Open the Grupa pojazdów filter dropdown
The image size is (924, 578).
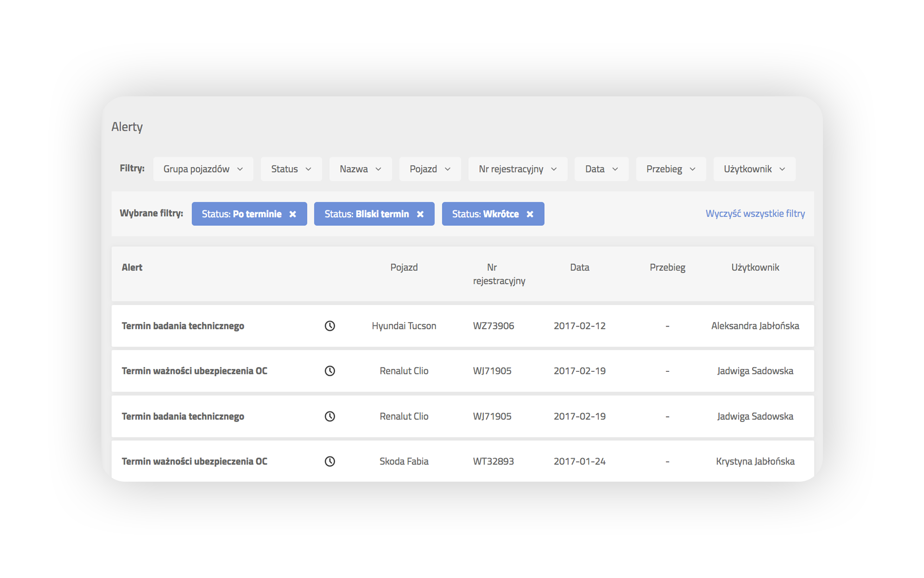tap(203, 169)
